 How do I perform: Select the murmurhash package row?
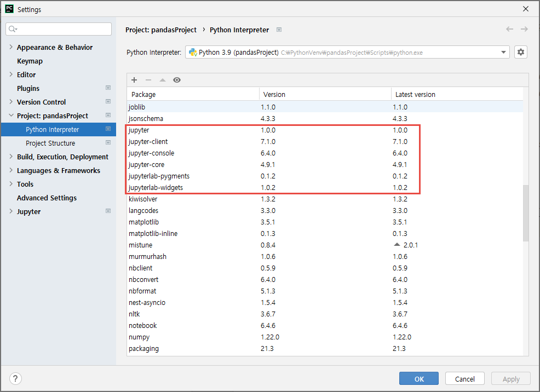tap(325, 256)
